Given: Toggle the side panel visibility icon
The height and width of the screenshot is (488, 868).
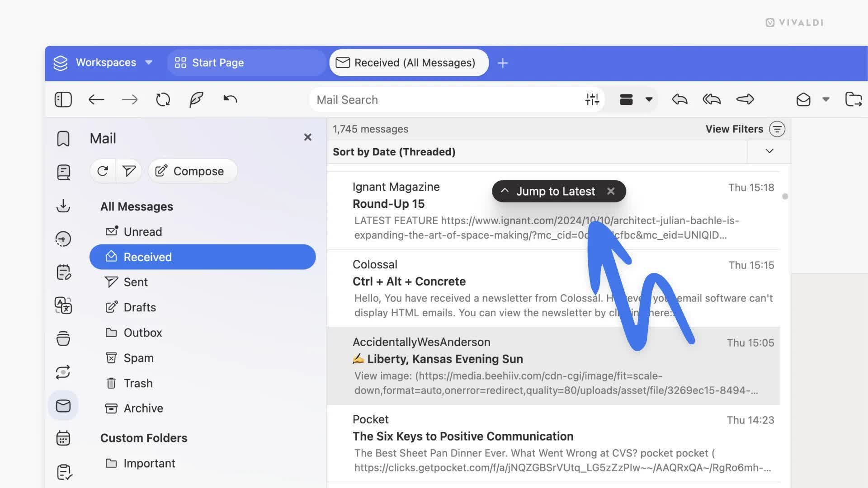Looking at the screenshot, I should pyautogui.click(x=63, y=99).
